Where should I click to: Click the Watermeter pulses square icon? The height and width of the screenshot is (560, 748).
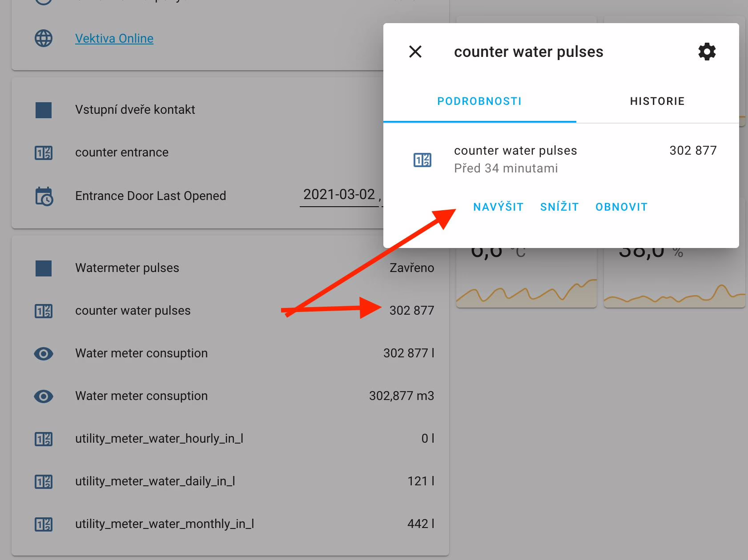(44, 268)
